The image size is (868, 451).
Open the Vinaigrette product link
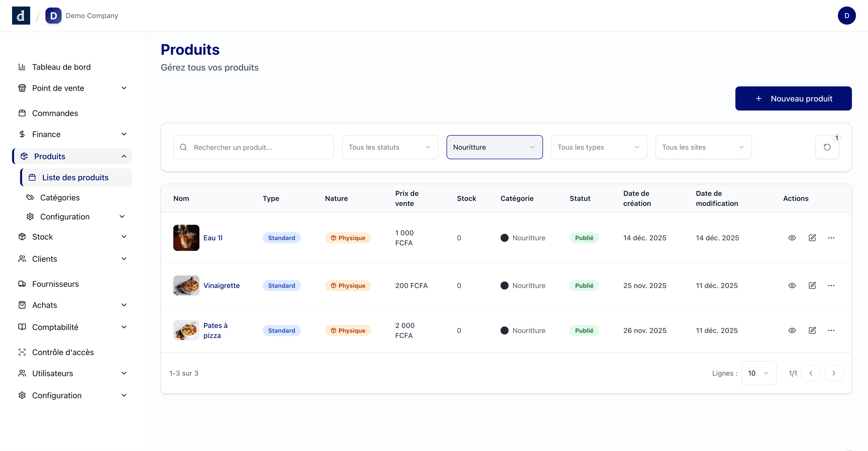pyautogui.click(x=221, y=285)
